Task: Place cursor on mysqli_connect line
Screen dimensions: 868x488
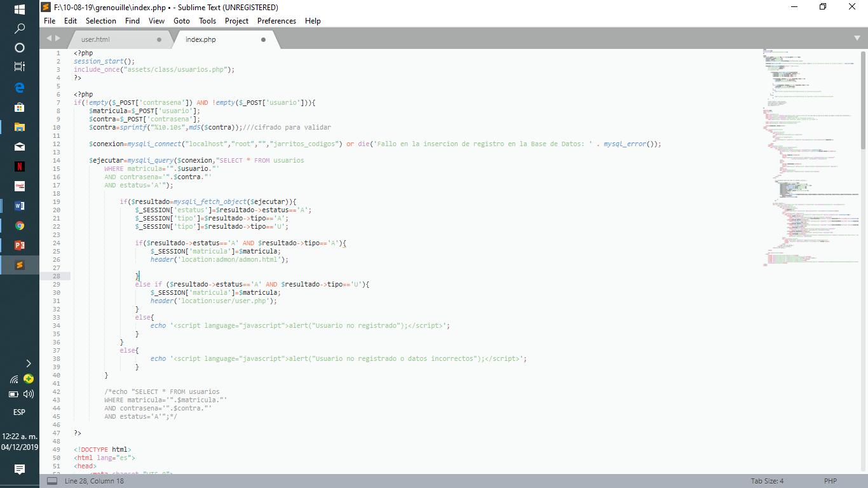Action: click(x=375, y=144)
